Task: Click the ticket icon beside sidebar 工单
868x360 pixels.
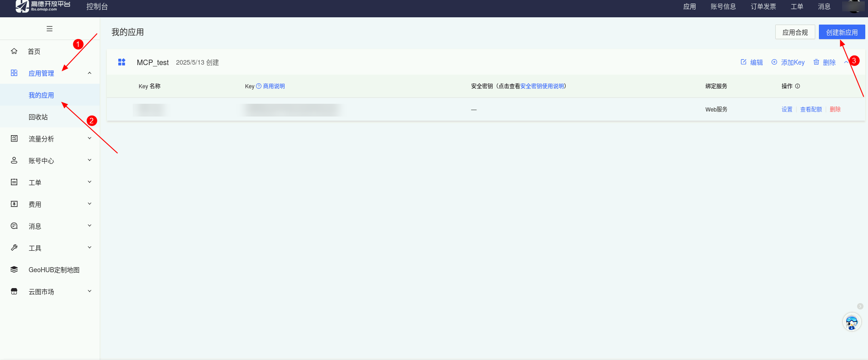Action: point(14,182)
